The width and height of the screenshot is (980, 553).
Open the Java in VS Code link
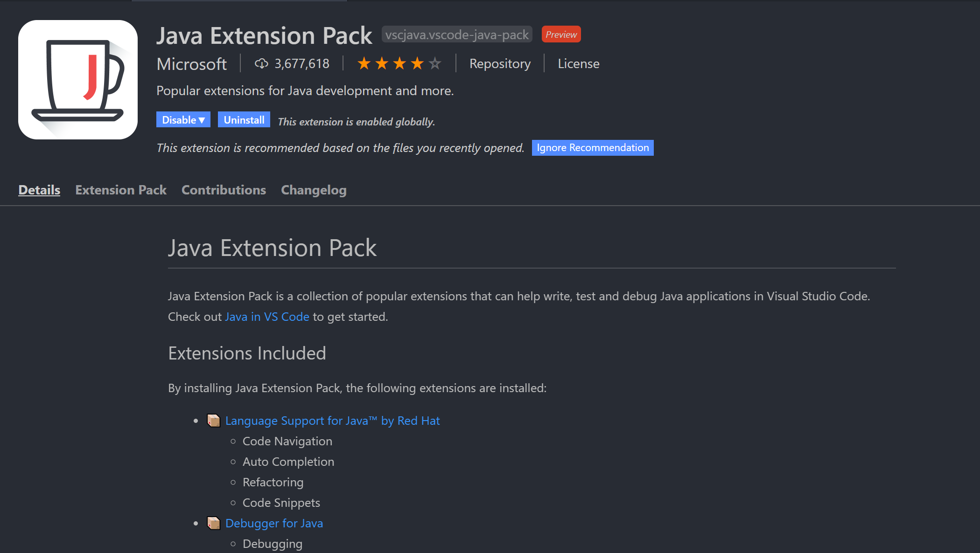(x=267, y=317)
